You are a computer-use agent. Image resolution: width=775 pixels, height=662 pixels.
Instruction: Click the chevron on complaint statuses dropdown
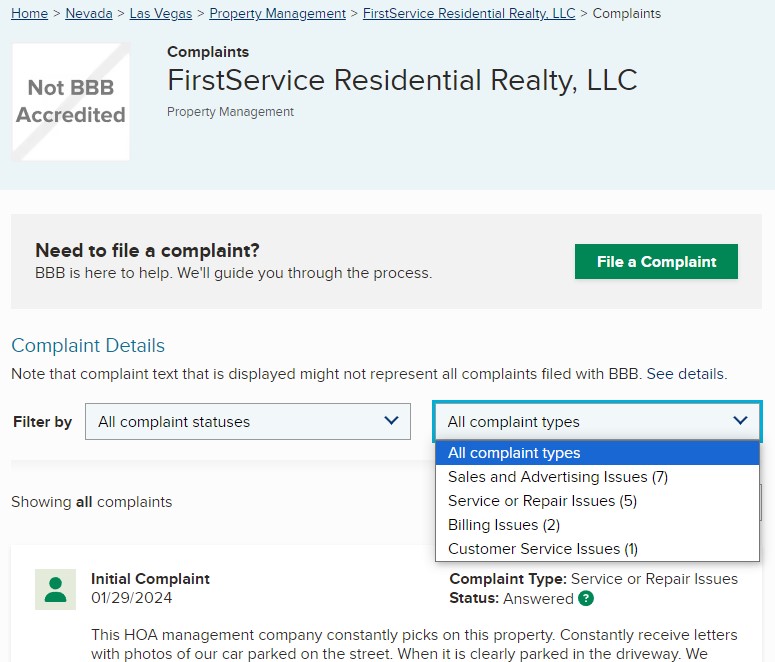point(391,421)
